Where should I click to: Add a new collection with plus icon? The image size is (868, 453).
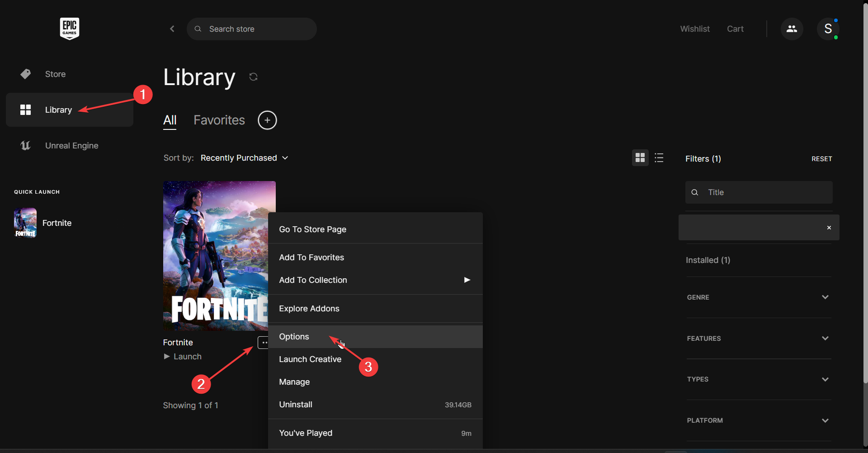pos(267,120)
